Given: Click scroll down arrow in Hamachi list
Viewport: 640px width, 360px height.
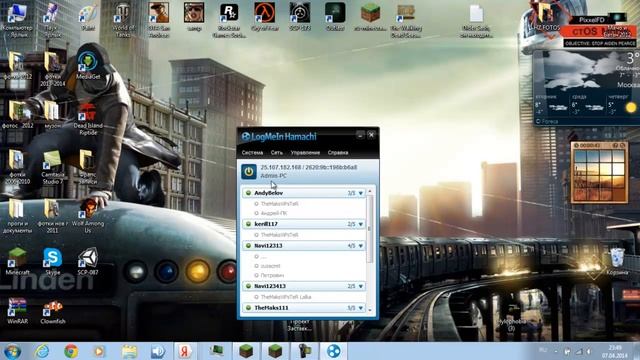Looking at the screenshot, I should coord(370,310).
